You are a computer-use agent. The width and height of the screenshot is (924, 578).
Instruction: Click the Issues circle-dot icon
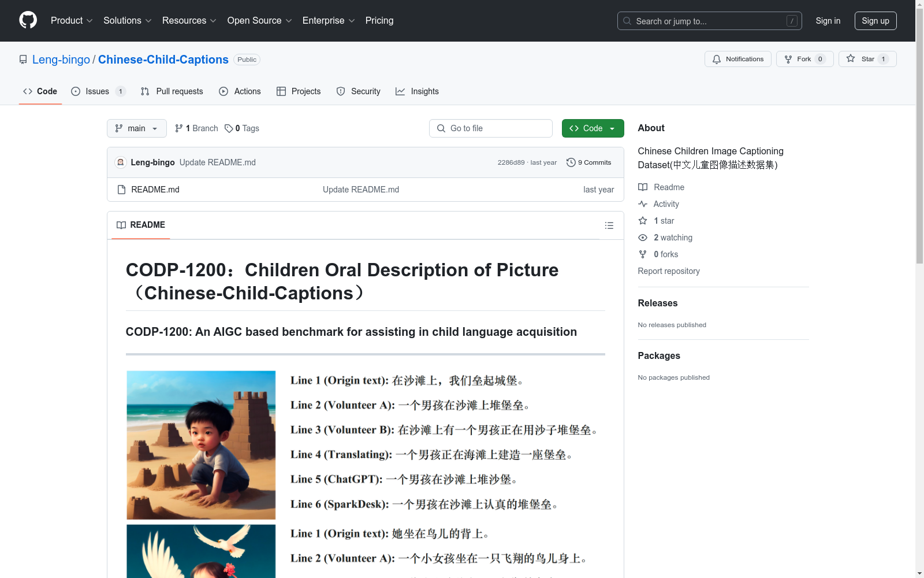point(76,91)
